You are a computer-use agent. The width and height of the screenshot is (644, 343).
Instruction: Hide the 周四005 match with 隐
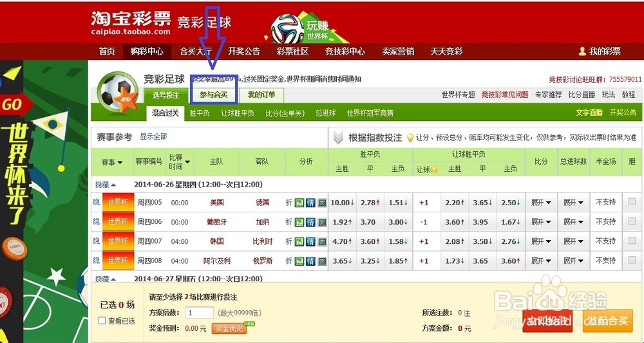(x=97, y=202)
